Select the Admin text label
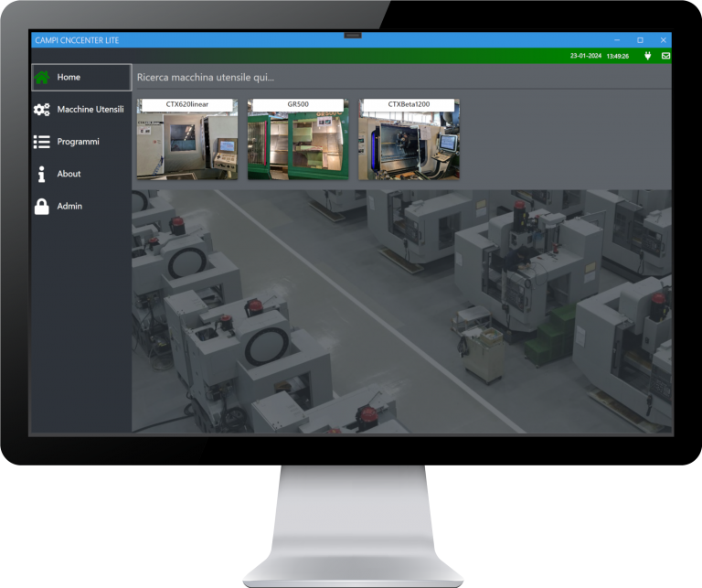Viewport: 702px width, 588px height. click(x=69, y=207)
